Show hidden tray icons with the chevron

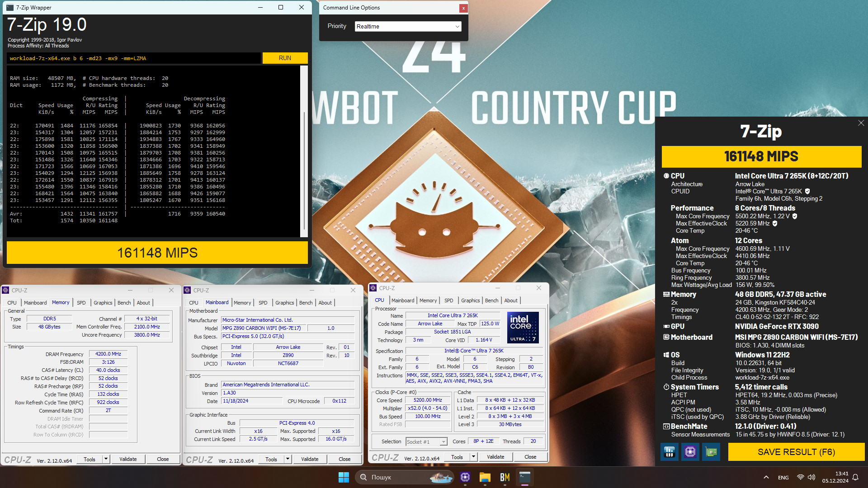coord(766,477)
